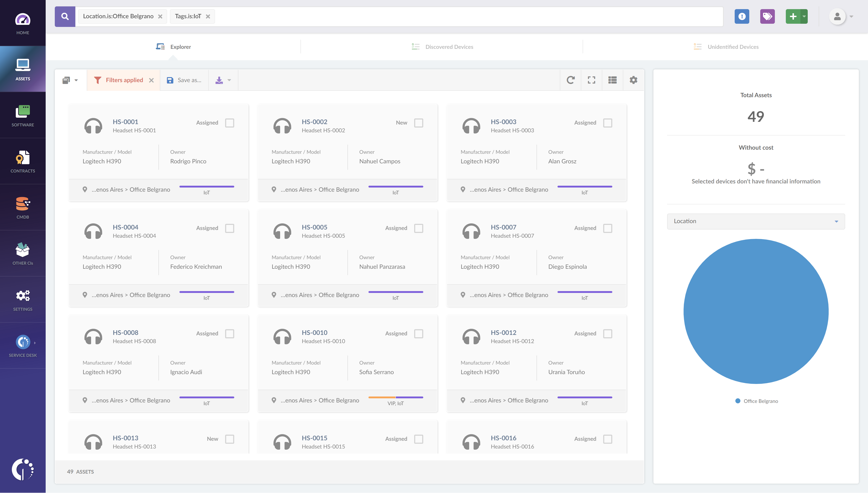This screenshot has height=493, width=868.
Task: Expand the asset view to fullscreen
Action: 592,80
